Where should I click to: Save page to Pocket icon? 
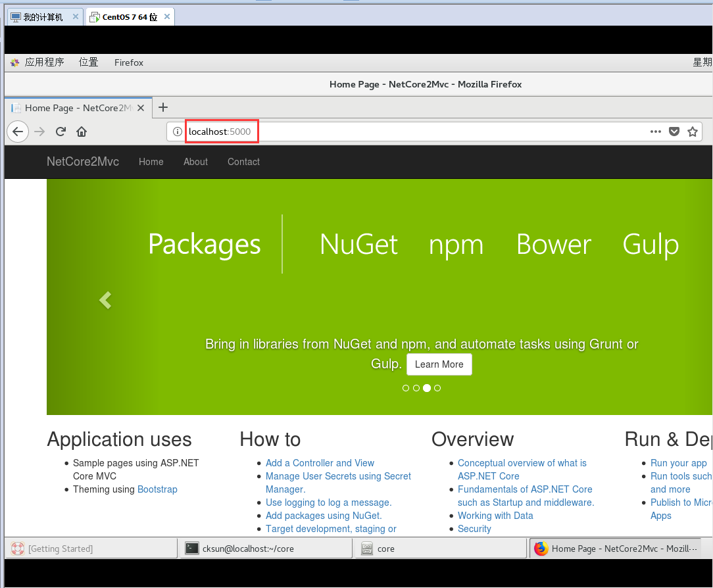point(674,132)
